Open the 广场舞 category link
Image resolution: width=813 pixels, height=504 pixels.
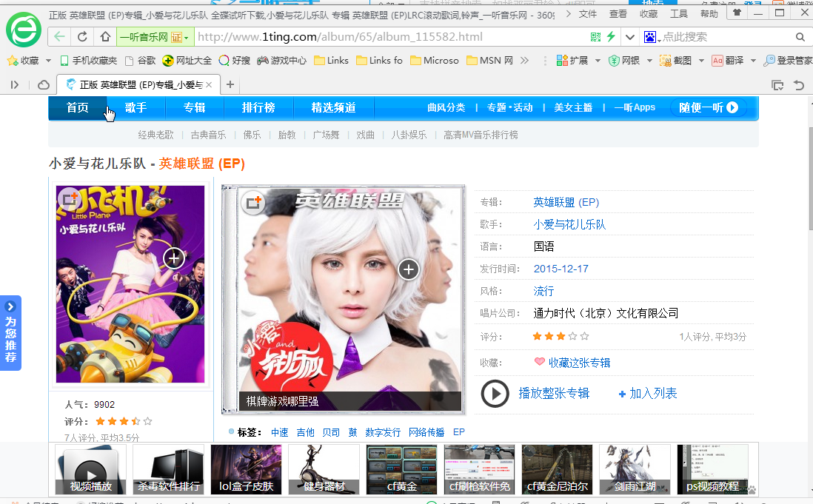pos(326,135)
